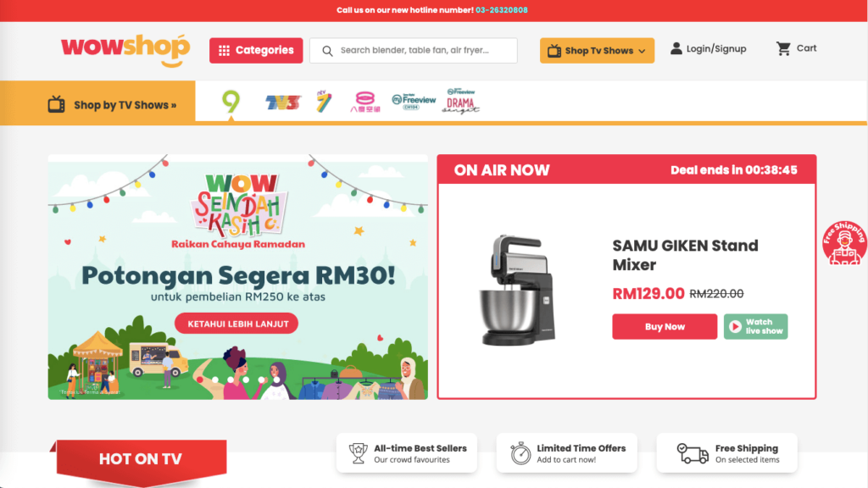Image resolution: width=868 pixels, height=488 pixels.
Task: Select the MYTV Freeview CH104 channel logo
Action: tap(414, 102)
